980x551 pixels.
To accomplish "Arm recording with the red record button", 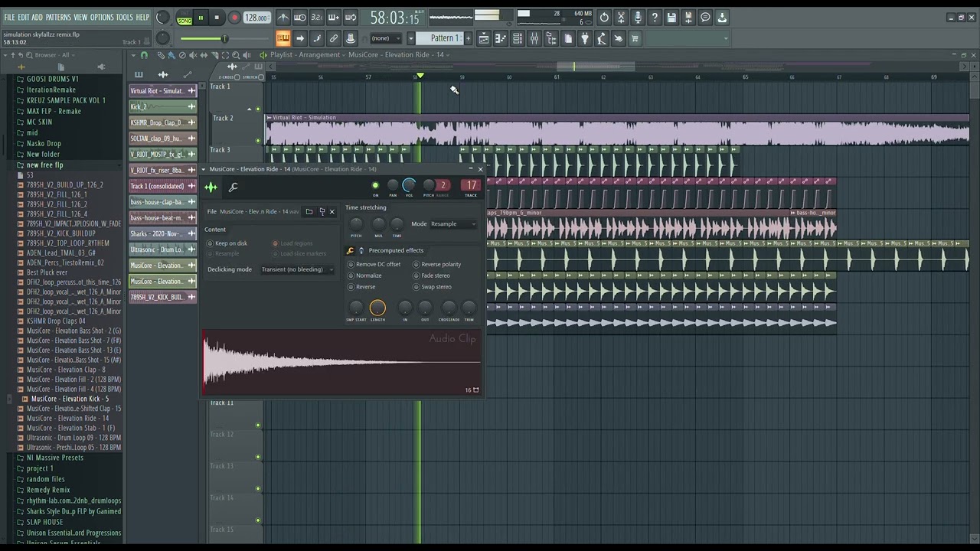I will point(235,18).
